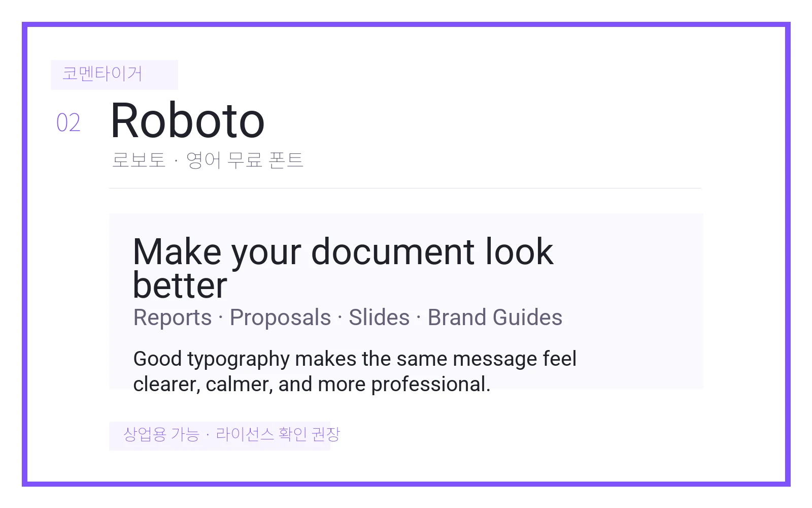Click the Good typography makes paragraph

pos(355,371)
